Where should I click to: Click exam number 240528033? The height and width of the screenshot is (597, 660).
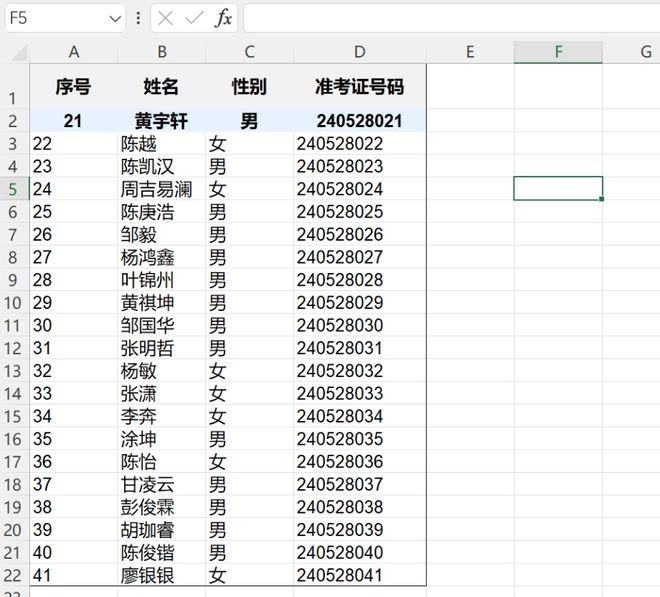pyautogui.click(x=360, y=393)
